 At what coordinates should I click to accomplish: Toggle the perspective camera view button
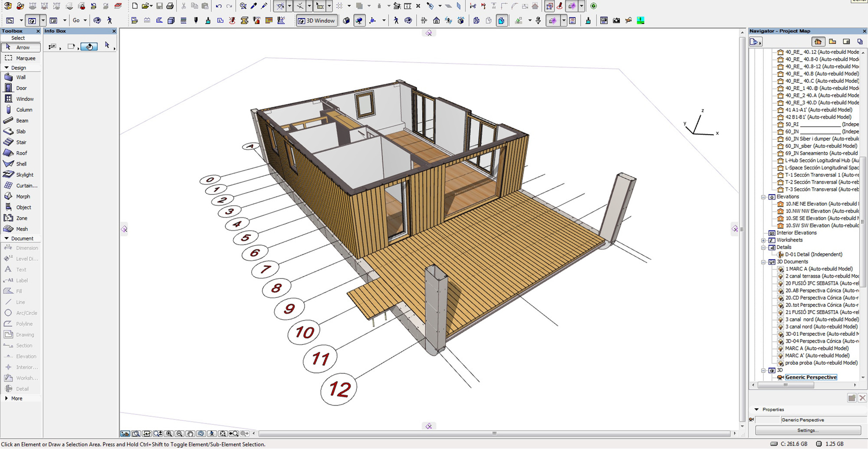pyautogui.click(x=359, y=20)
